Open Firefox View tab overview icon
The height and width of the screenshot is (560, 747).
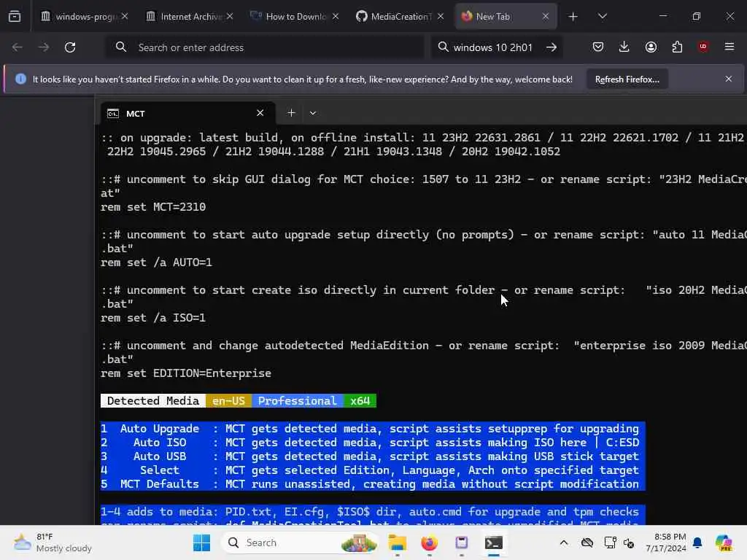(x=15, y=17)
